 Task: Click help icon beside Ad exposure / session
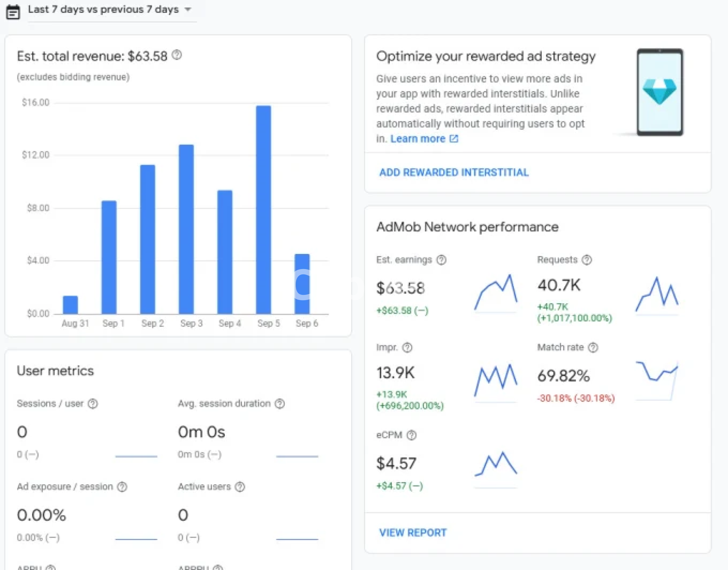click(122, 487)
